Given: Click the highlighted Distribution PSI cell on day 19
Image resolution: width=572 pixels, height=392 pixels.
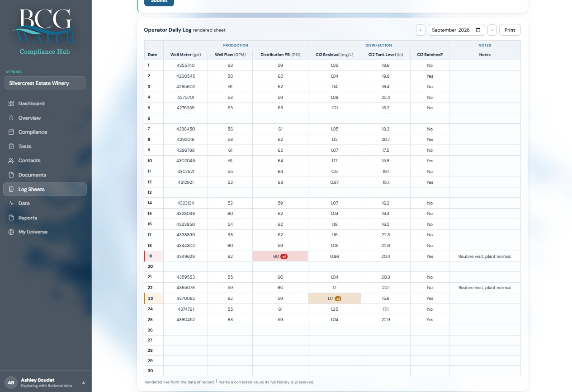Looking at the screenshot, I should click(x=280, y=257).
